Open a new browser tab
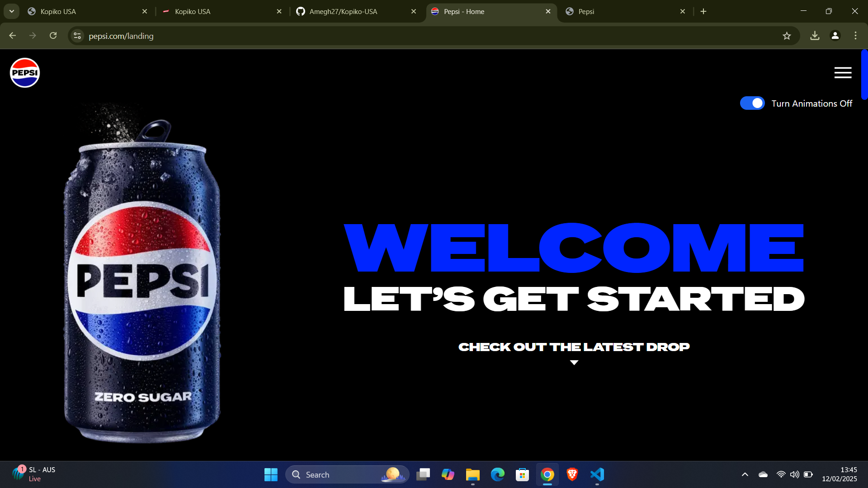 [703, 11]
